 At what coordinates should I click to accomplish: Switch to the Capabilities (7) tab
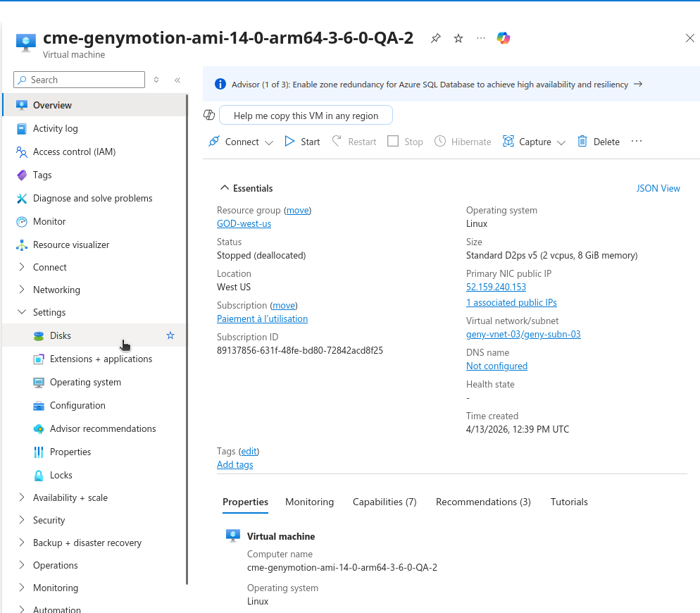coord(385,502)
